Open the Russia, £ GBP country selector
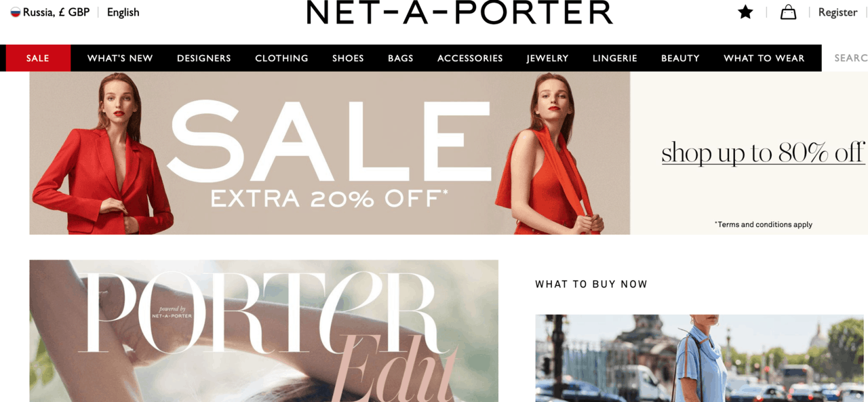 click(50, 12)
